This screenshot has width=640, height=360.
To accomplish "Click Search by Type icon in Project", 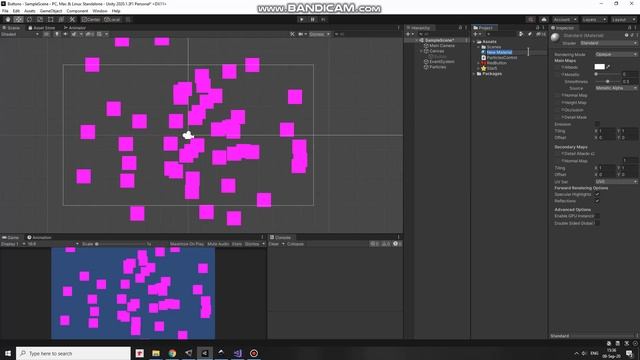I will coord(521,34).
